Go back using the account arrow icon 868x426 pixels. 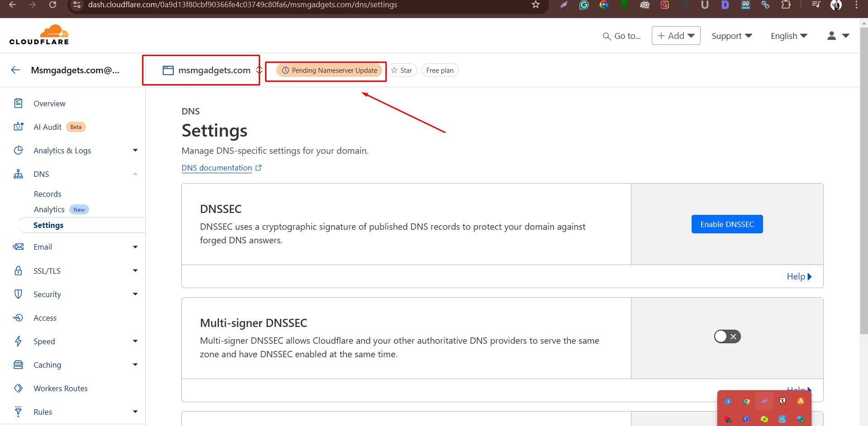pyautogui.click(x=15, y=70)
